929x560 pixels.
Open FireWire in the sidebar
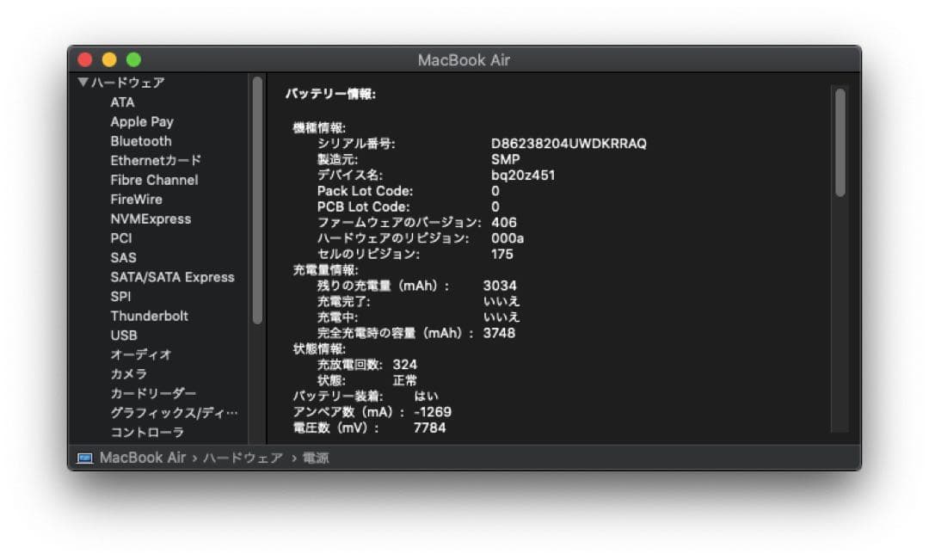pyautogui.click(x=136, y=199)
